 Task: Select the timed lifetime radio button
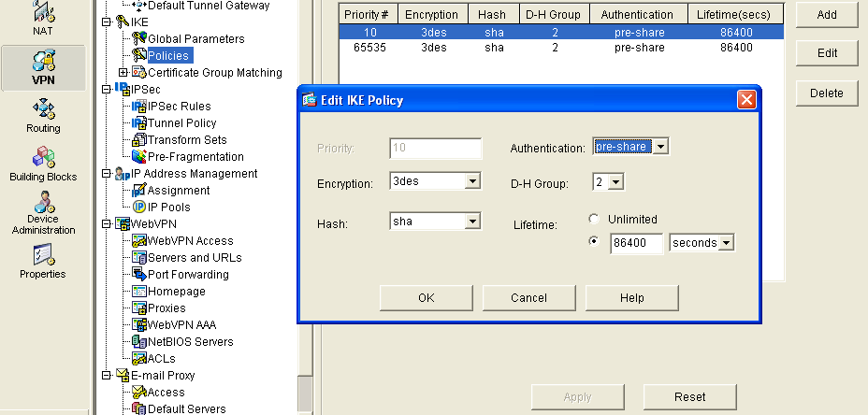click(x=593, y=243)
